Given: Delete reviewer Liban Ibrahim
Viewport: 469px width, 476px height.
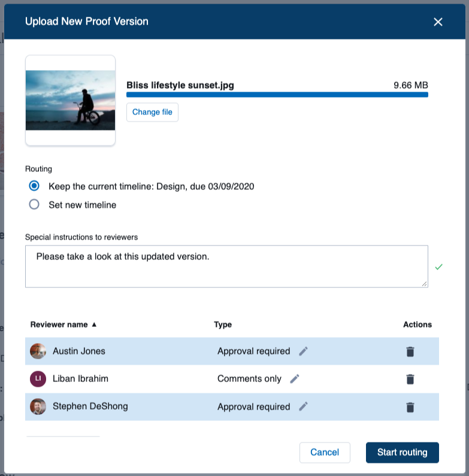Looking at the screenshot, I should pyautogui.click(x=410, y=379).
